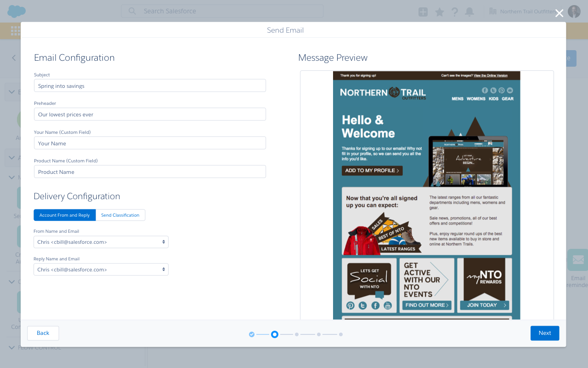Click the user avatar in header
588x368 pixels.
[574, 11]
